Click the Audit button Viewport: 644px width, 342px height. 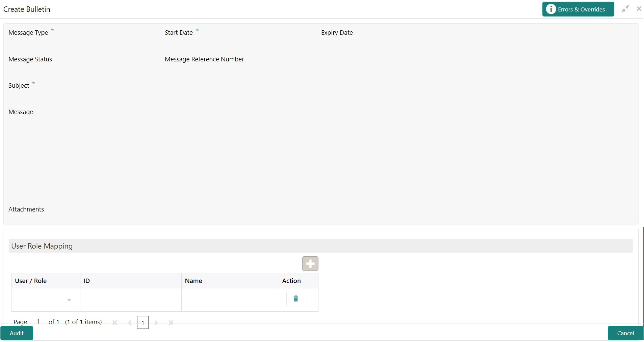click(x=17, y=333)
